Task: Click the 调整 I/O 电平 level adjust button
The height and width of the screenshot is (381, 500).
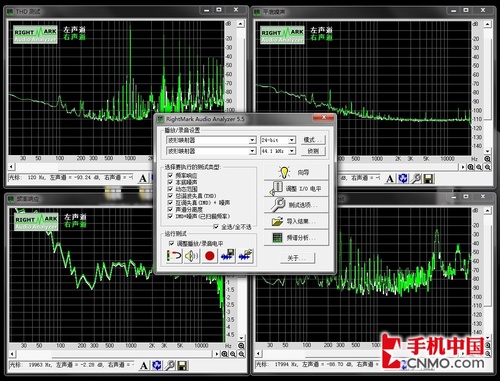Action: (x=296, y=189)
